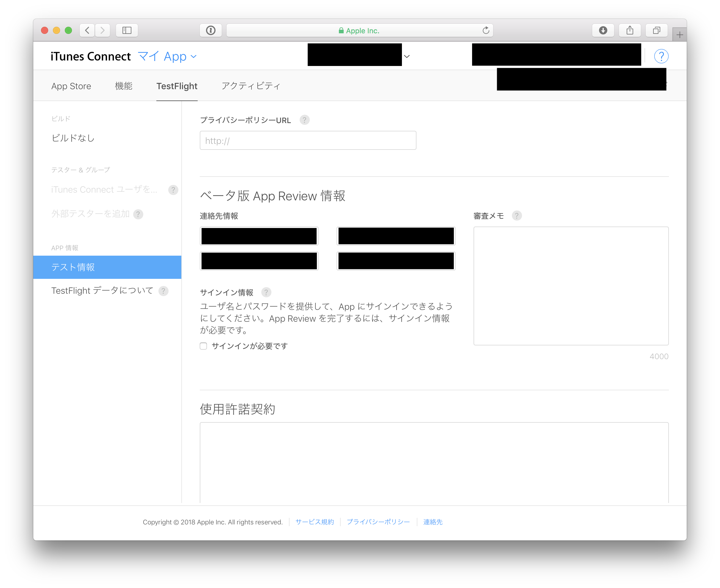Switch to the アクティビティ tab
Viewport: 720px width, 588px height.
(x=251, y=86)
